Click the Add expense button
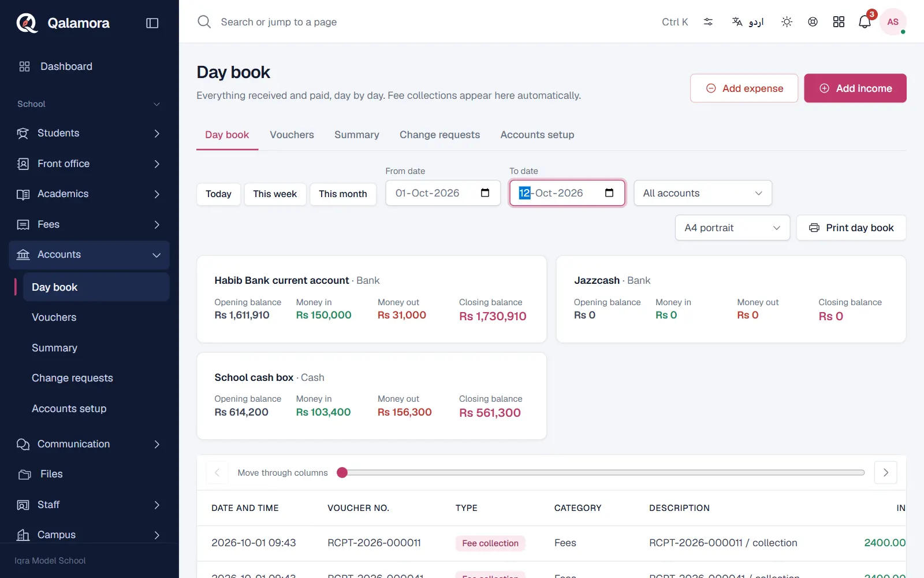 [x=744, y=88]
